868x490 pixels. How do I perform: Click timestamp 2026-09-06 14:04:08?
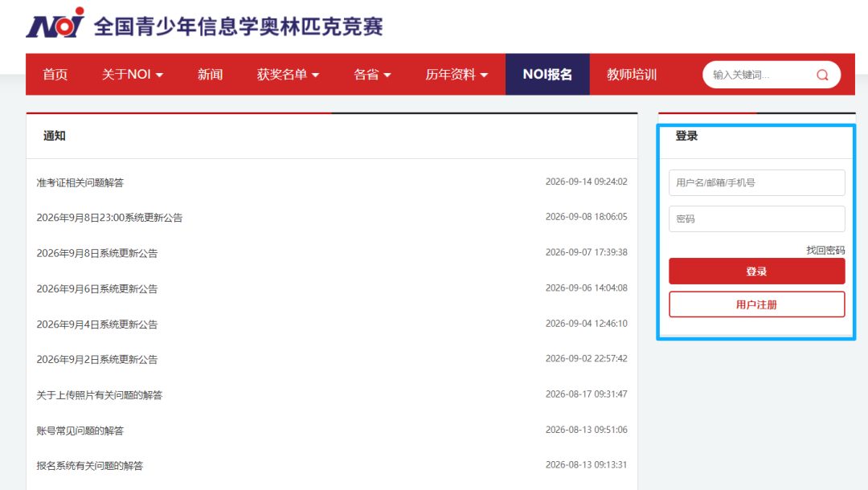(586, 288)
